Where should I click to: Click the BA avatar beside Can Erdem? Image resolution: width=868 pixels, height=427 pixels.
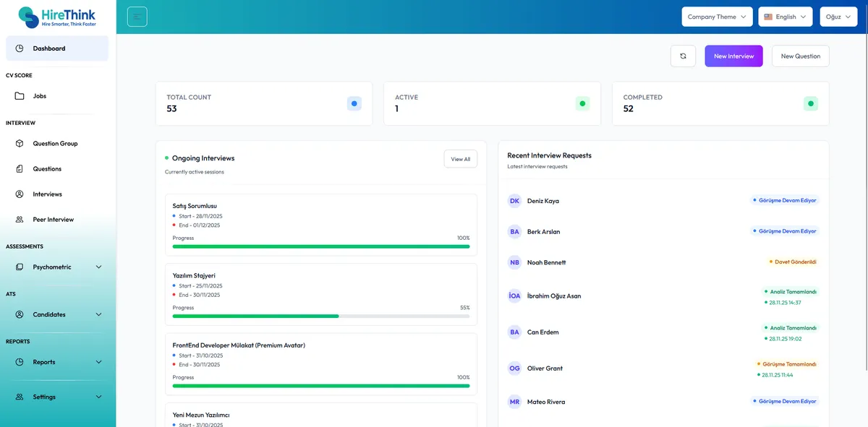click(514, 332)
